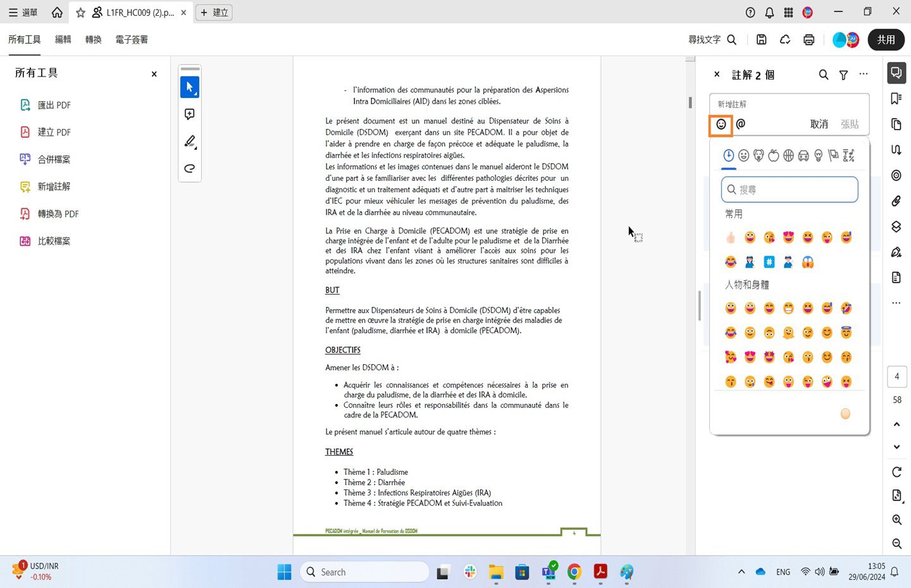Open the Help question mark icon
Viewport: 911px width, 588px height.
pos(750,12)
